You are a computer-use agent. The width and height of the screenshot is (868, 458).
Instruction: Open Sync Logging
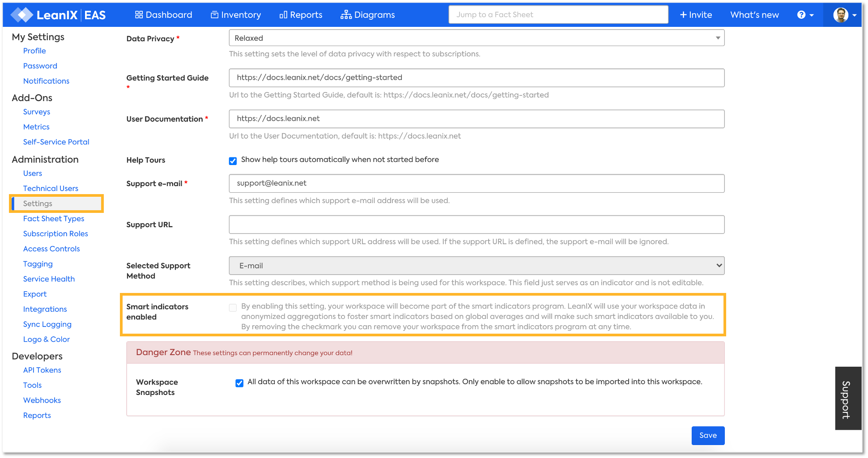(47, 325)
